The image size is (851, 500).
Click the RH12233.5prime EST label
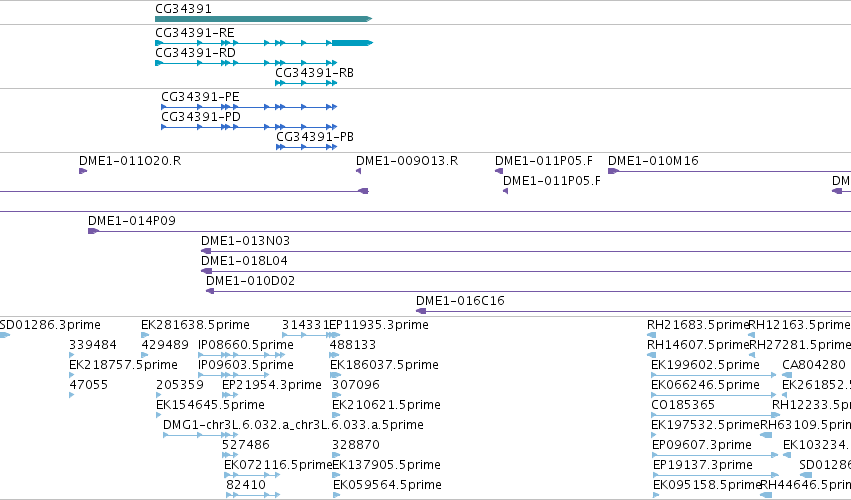[811, 406]
